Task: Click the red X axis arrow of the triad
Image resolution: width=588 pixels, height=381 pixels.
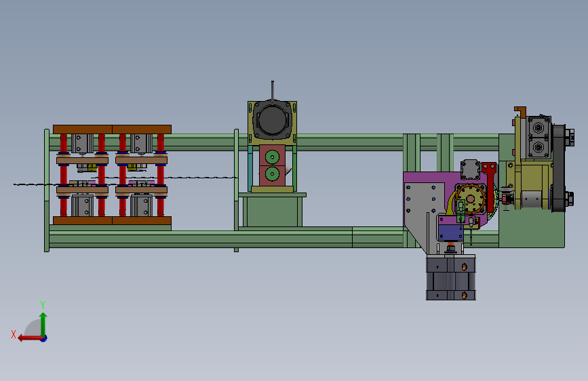Action: pyautogui.click(x=30, y=338)
